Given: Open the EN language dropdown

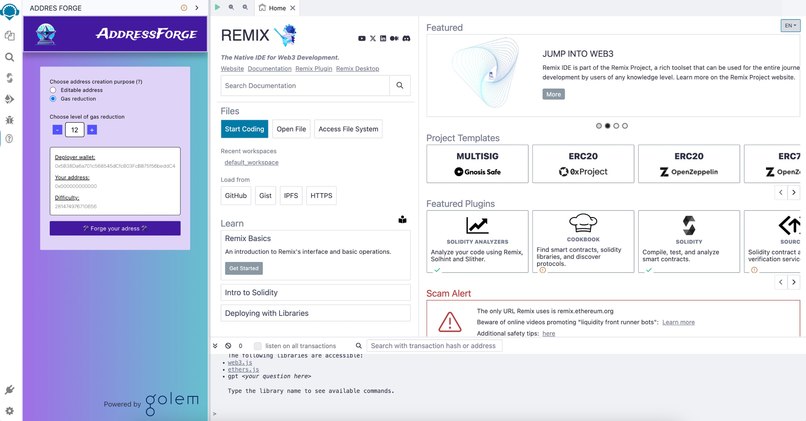Looking at the screenshot, I should pyautogui.click(x=790, y=25).
